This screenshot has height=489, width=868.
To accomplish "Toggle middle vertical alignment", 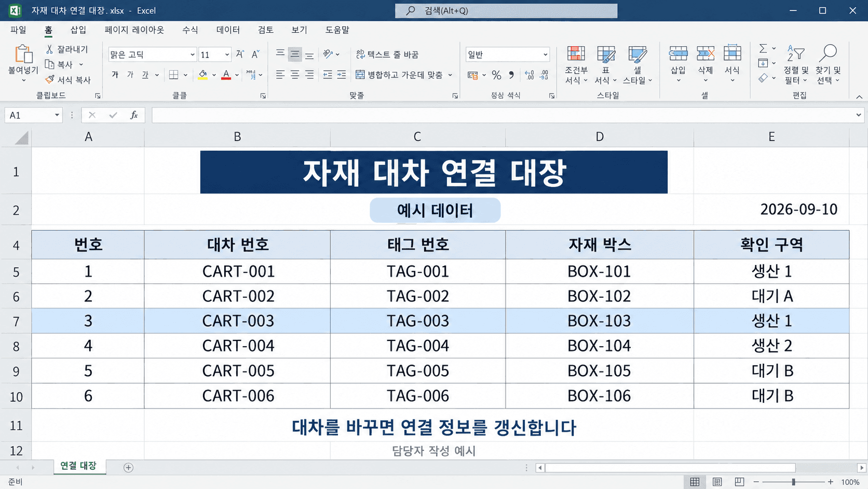I will point(295,54).
